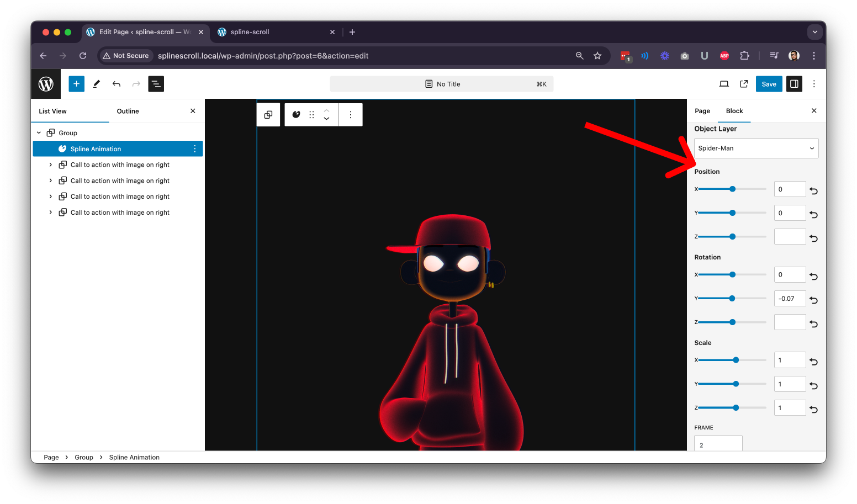The width and height of the screenshot is (857, 504).
Task: Reset the Position X value
Action: click(814, 190)
